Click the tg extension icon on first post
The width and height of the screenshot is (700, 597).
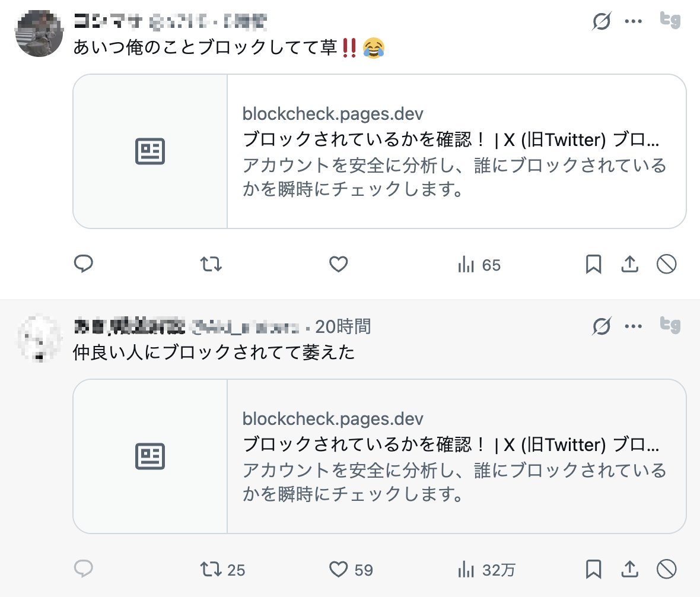pos(670,21)
